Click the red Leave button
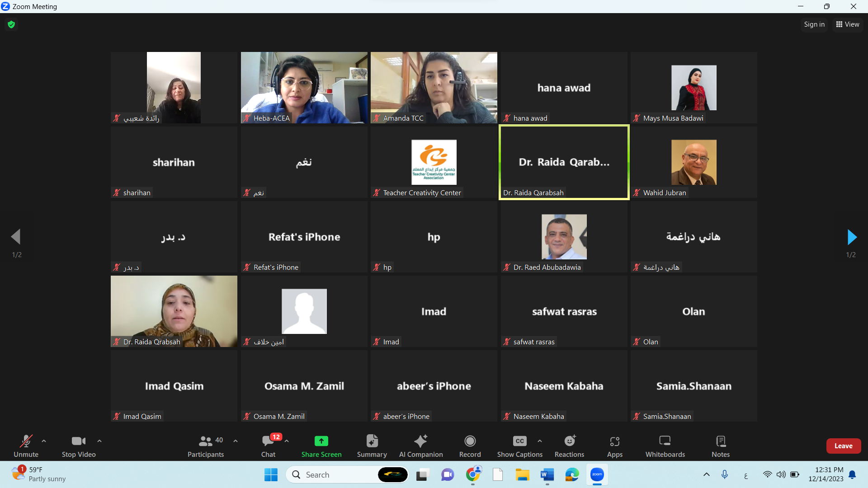 pos(843,446)
